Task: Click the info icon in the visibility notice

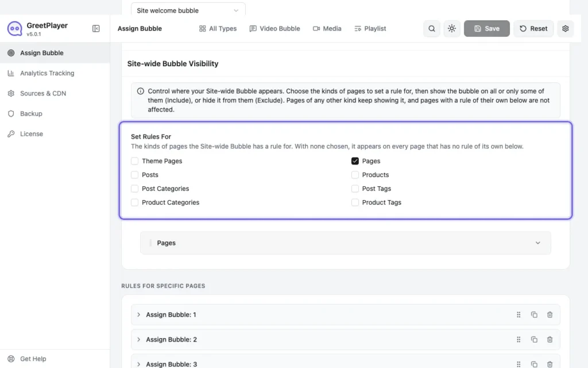Action: 140,91
